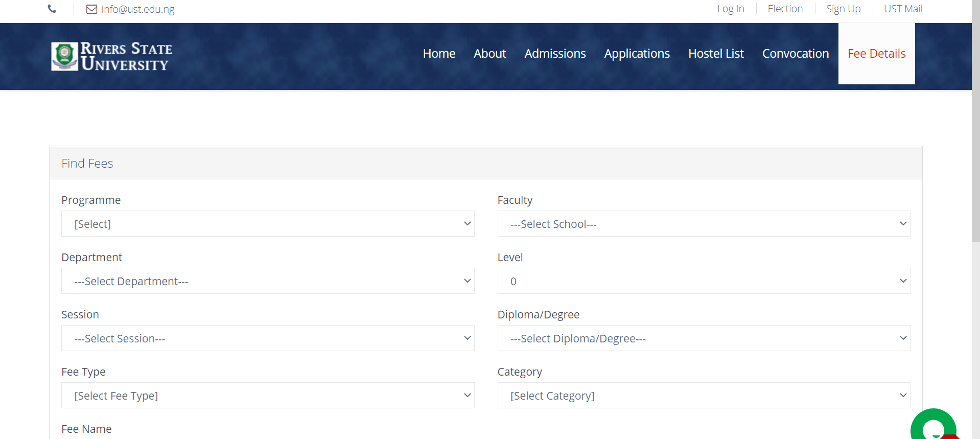Go to the Home menu item

439,54
